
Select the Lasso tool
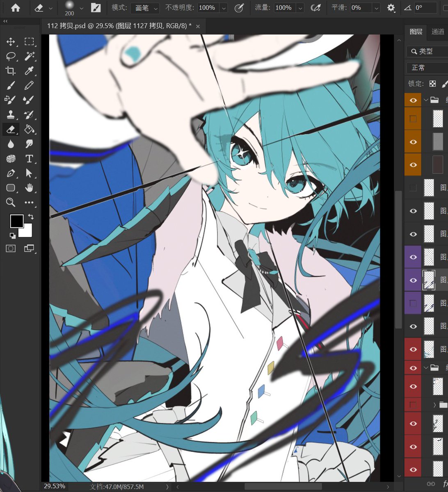coord(11,56)
